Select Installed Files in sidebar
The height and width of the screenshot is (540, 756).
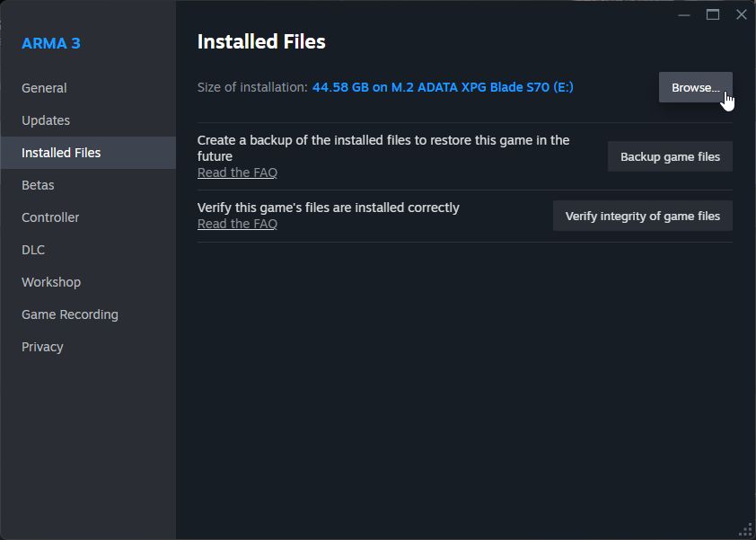click(x=88, y=153)
